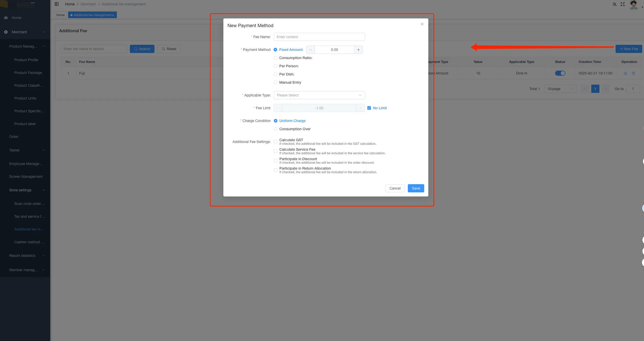
Task: Collapse the Merchant sidebar menu
Action: click(x=25, y=32)
